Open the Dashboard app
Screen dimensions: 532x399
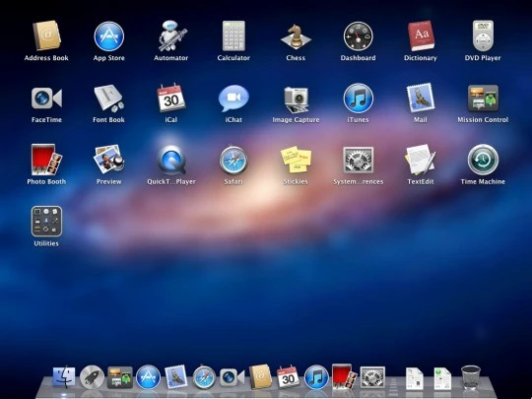point(358,36)
